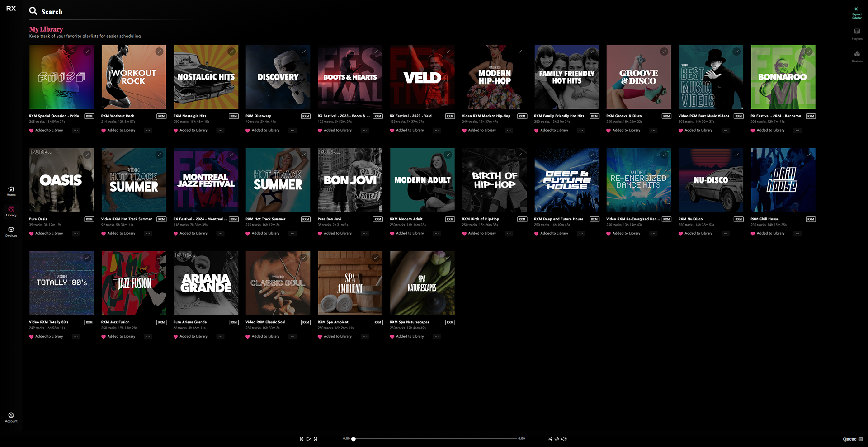Click heart icon for Video RXM Hot Track Summer

tap(104, 234)
